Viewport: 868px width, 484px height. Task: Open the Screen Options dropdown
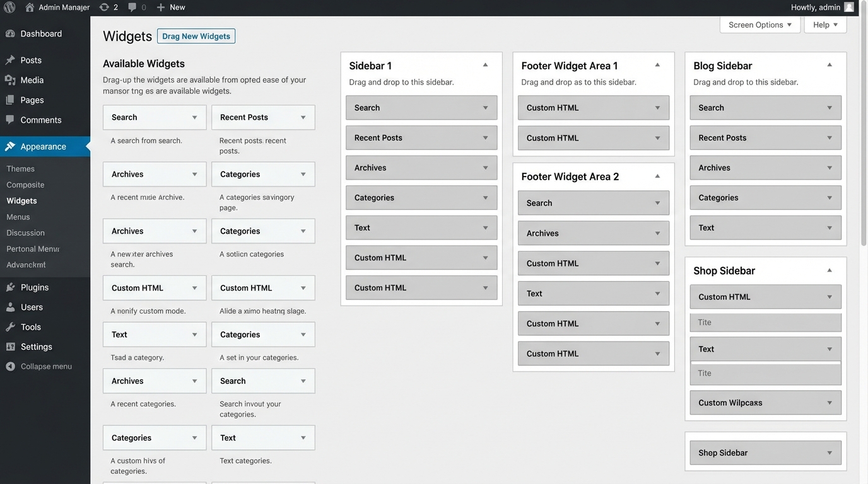(x=759, y=25)
